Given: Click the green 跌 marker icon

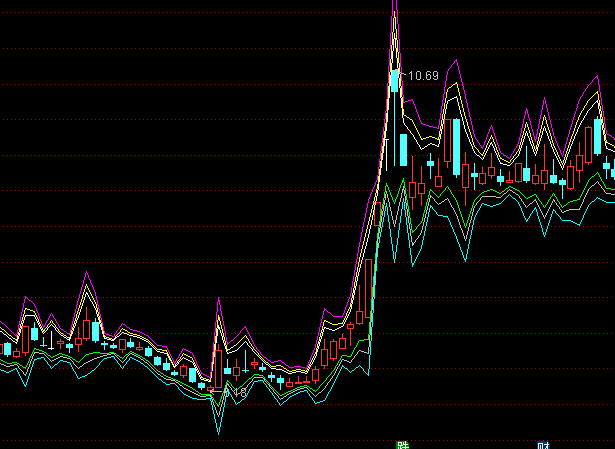Looking at the screenshot, I should tap(403, 444).
